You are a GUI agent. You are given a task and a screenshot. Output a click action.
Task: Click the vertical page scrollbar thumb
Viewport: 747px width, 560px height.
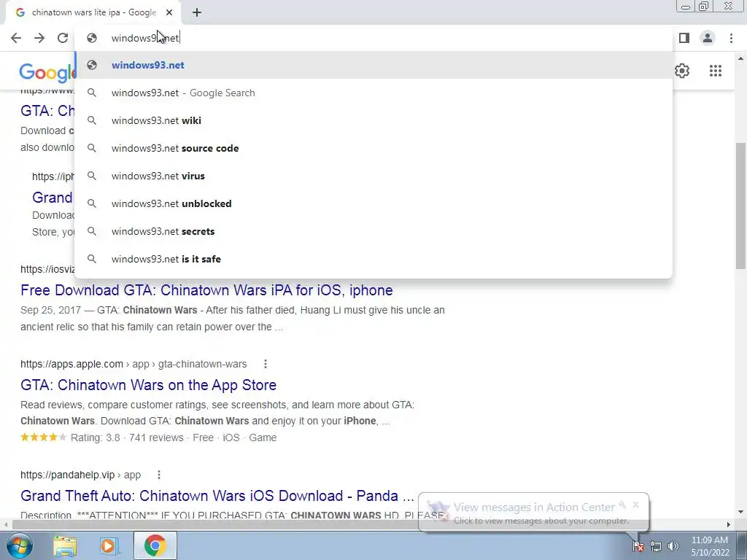coord(741,206)
